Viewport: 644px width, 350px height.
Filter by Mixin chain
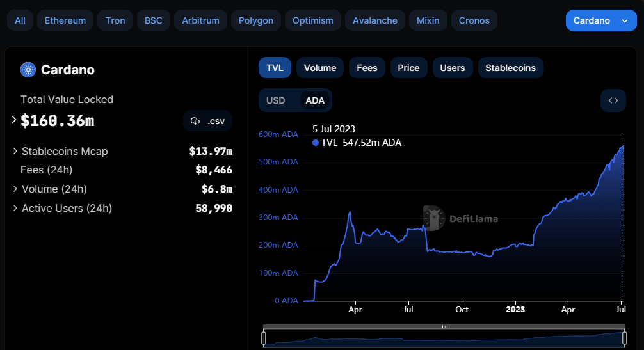428,20
